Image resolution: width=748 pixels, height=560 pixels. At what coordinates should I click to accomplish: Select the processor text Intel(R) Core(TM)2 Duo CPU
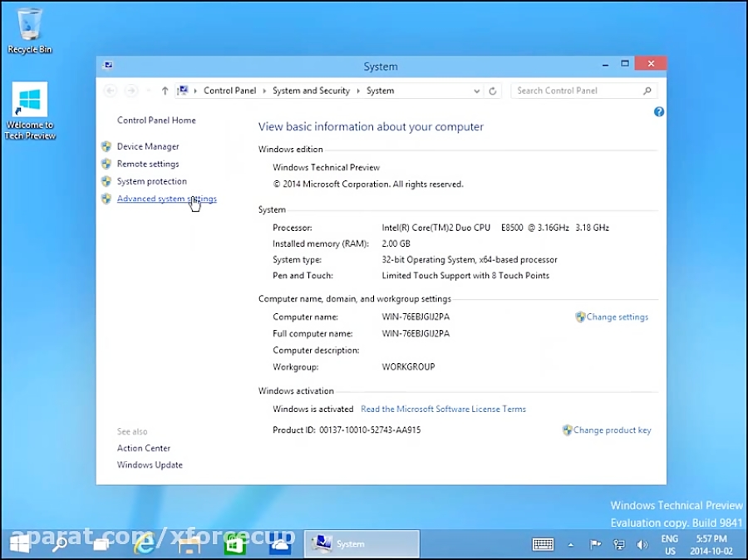[x=436, y=228]
